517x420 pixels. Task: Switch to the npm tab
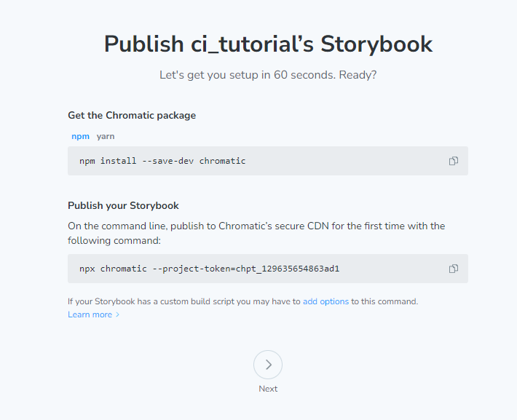(80, 136)
